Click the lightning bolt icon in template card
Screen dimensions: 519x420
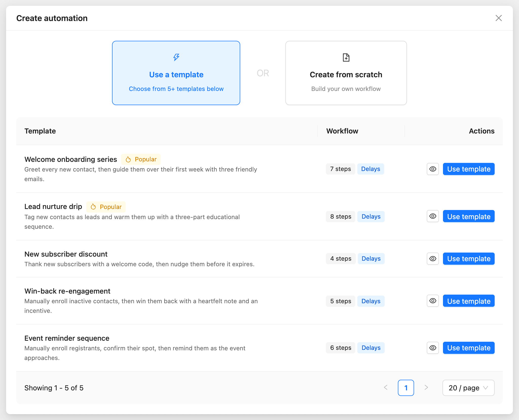176,57
